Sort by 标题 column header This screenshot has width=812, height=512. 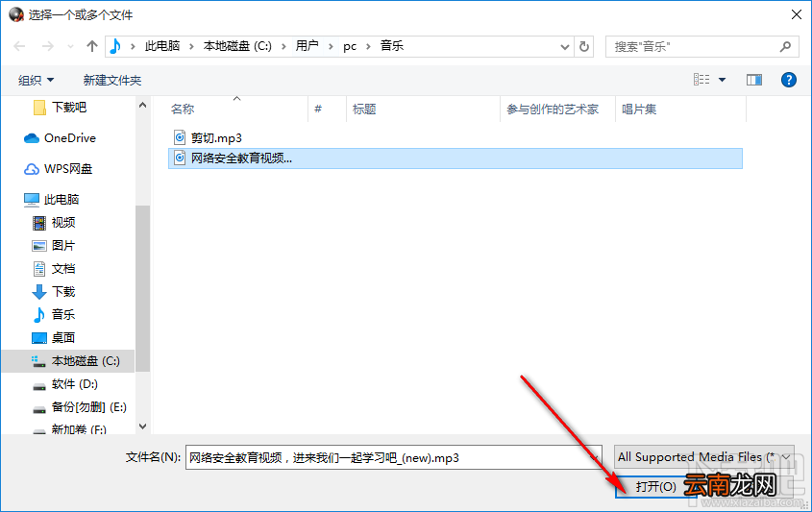364,110
